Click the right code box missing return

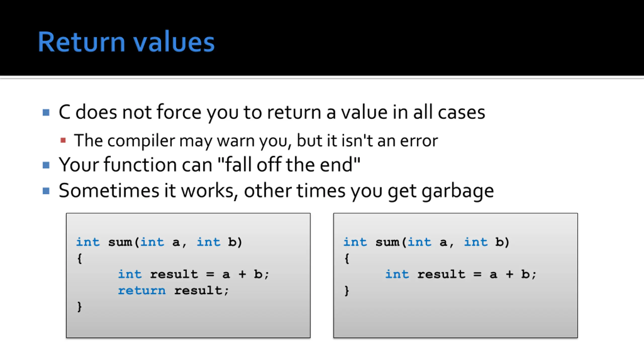pyautogui.click(x=456, y=276)
